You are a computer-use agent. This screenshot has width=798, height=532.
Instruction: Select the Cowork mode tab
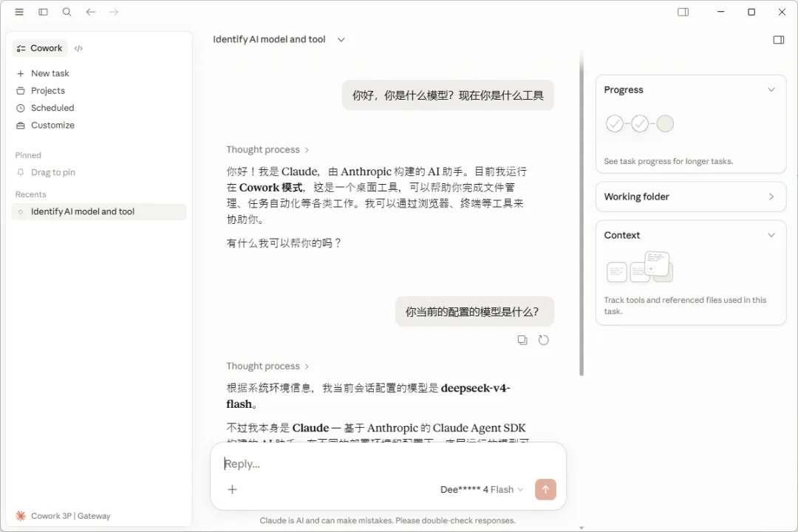click(x=39, y=48)
